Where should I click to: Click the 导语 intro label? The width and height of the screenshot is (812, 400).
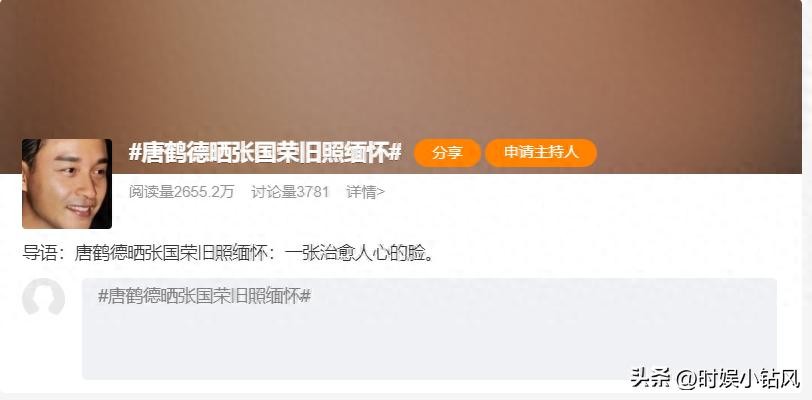44,253
